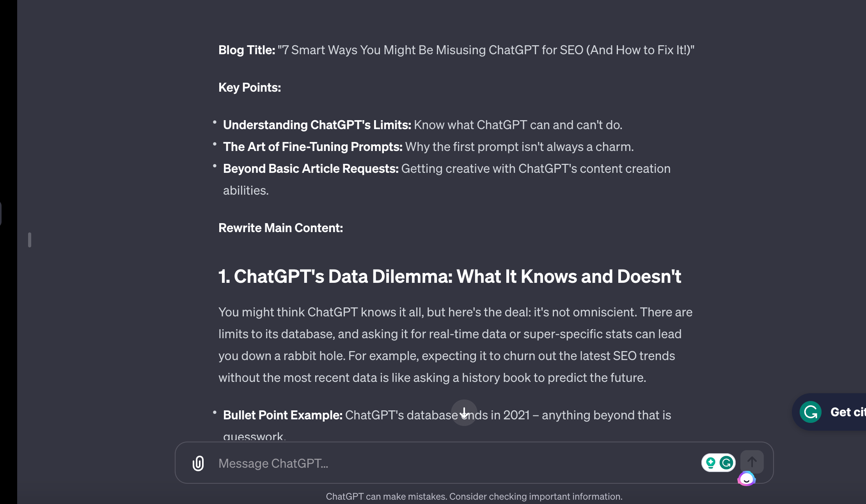Click the 'Blog Title:' bold label
The height and width of the screenshot is (504, 866).
point(247,50)
